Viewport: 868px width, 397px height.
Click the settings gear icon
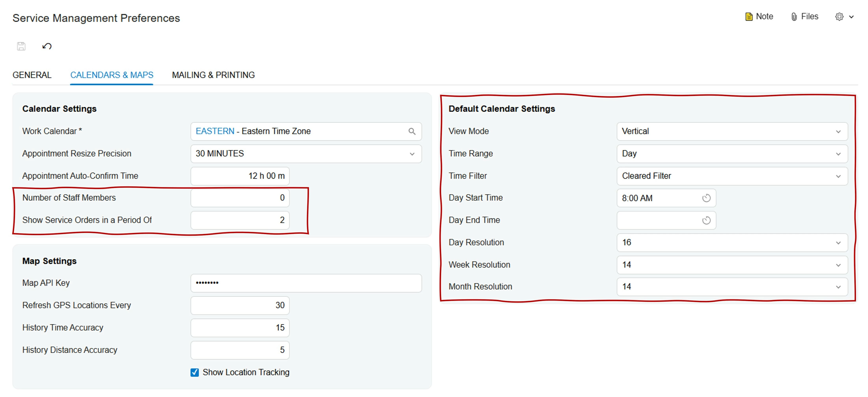point(839,17)
